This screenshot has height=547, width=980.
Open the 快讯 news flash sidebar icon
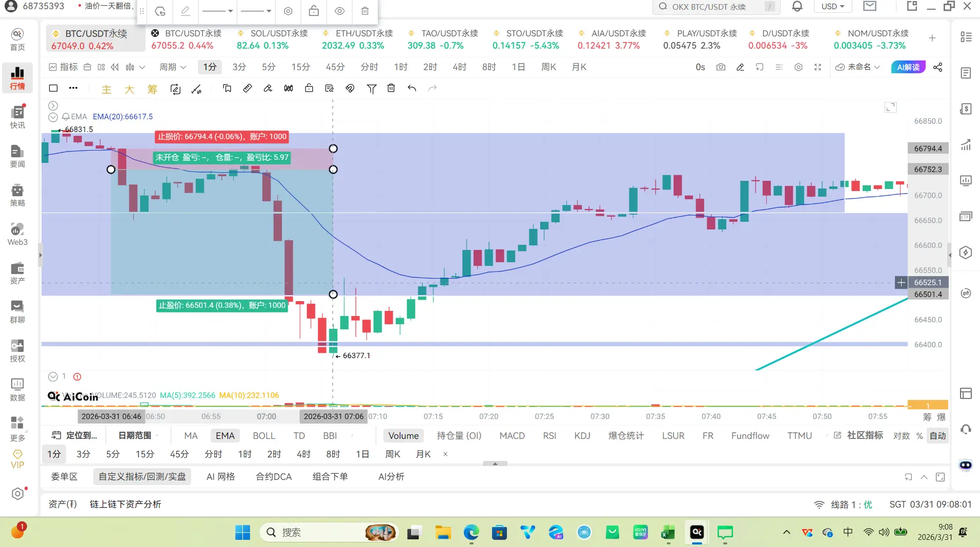click(x=17, y=117)
